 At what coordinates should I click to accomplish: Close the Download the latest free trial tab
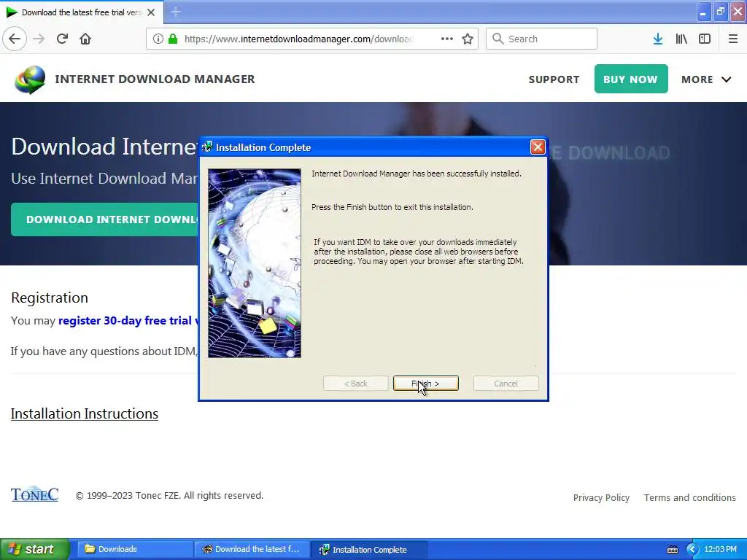coord(151,12)
